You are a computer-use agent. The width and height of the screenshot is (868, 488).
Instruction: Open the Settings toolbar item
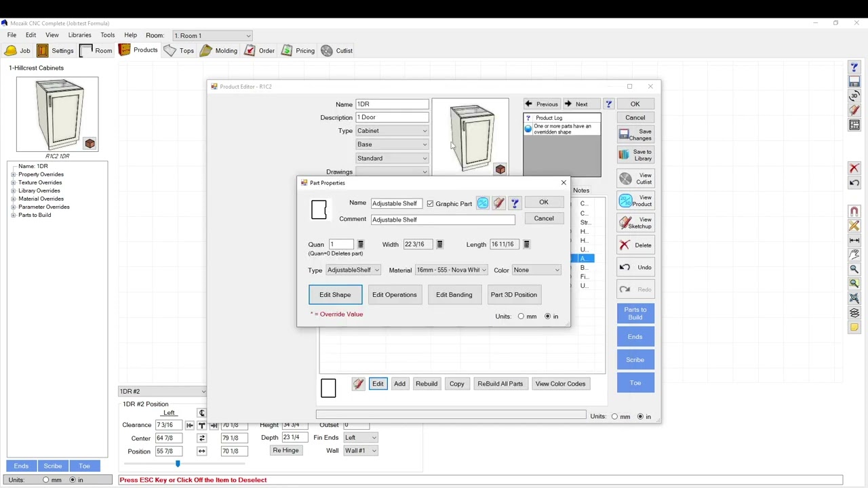[55, 51]
